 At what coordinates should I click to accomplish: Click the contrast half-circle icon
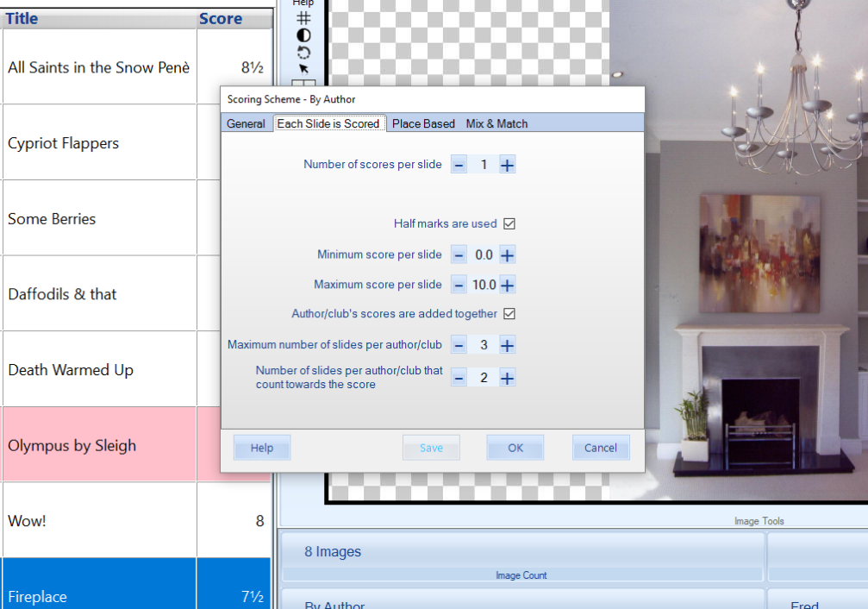(x=303, y=35)
